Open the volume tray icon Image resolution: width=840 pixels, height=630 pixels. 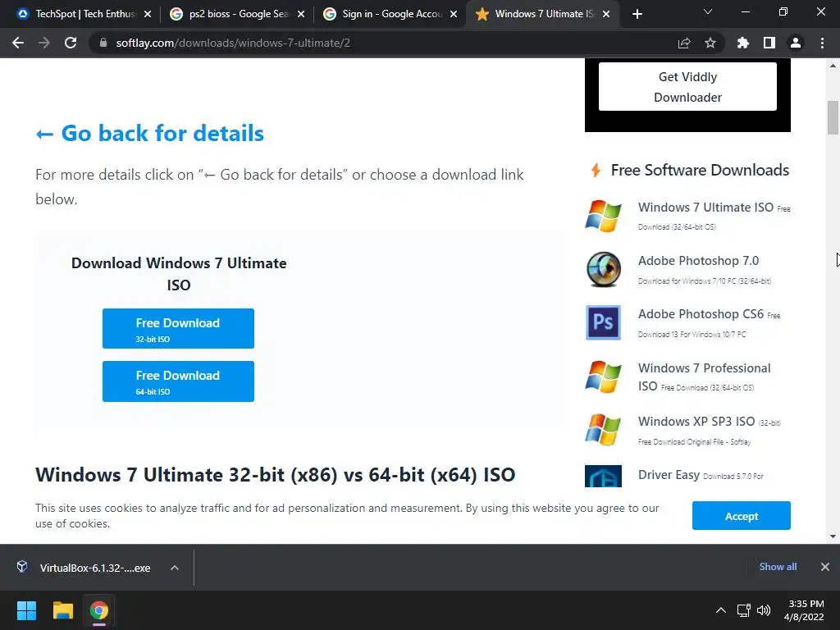pyautogui.click(x=764, y=610)
